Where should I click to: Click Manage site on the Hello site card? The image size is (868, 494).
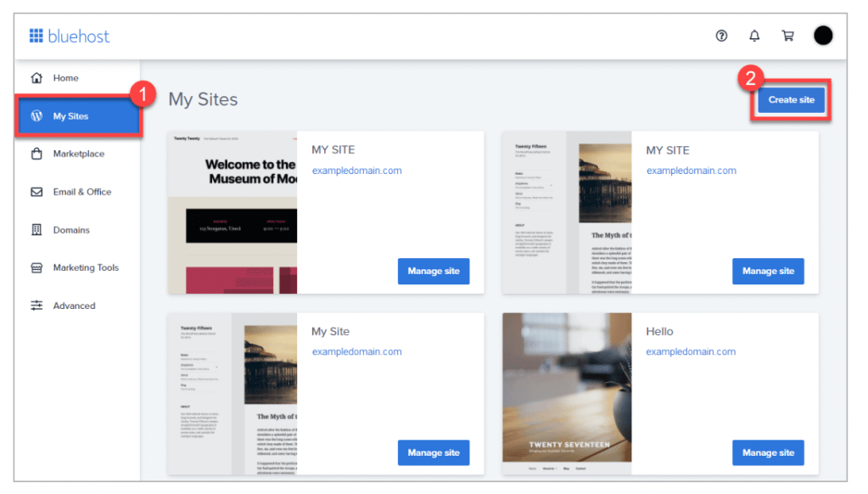pyautogui.click(x=768, y=452)
